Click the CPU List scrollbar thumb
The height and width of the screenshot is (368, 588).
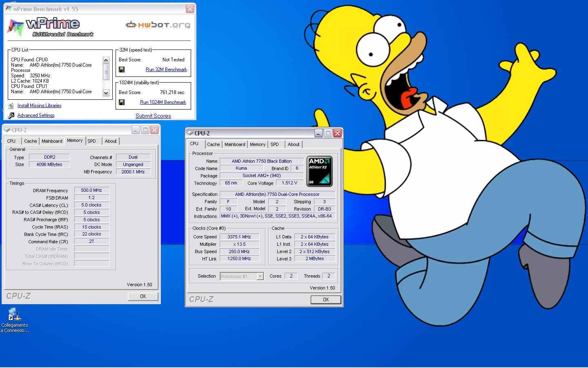point(106,72)
